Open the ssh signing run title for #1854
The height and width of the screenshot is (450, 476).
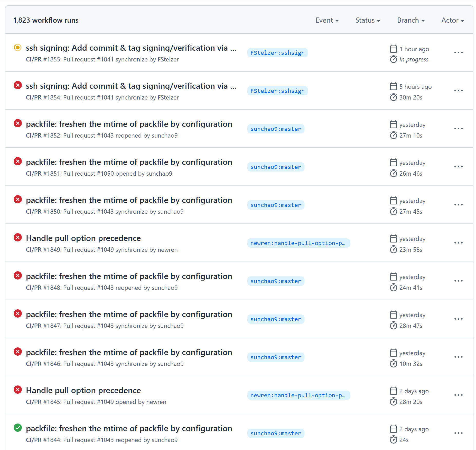click(131, 86)
